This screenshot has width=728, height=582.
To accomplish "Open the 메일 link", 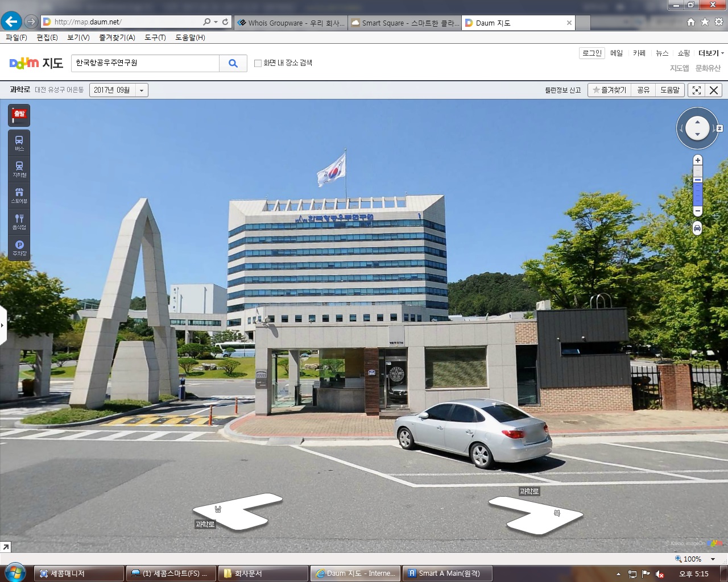I will coord(617,53).
